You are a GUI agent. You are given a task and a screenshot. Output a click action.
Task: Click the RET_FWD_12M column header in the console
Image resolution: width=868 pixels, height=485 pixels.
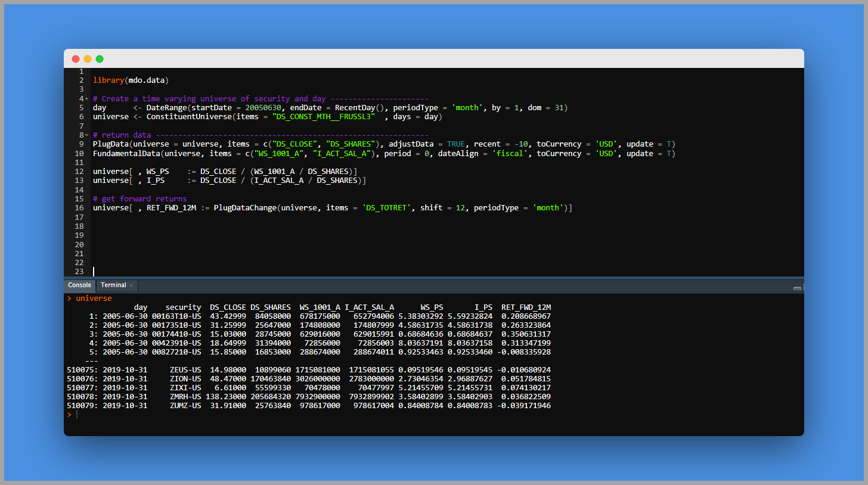[526, 307]
